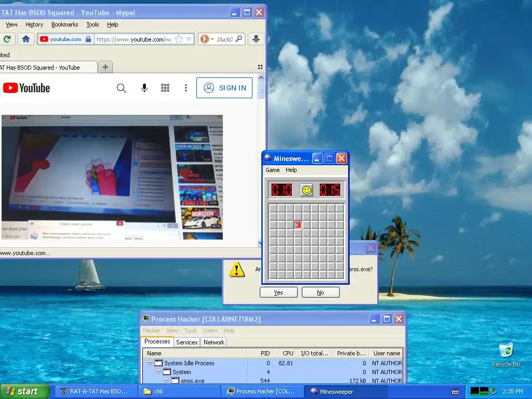Open the Minesweeper Help menu
Image resolution: width=532 pixels, height=399 pixels.
pyautogui.click(x=291, y=170)
